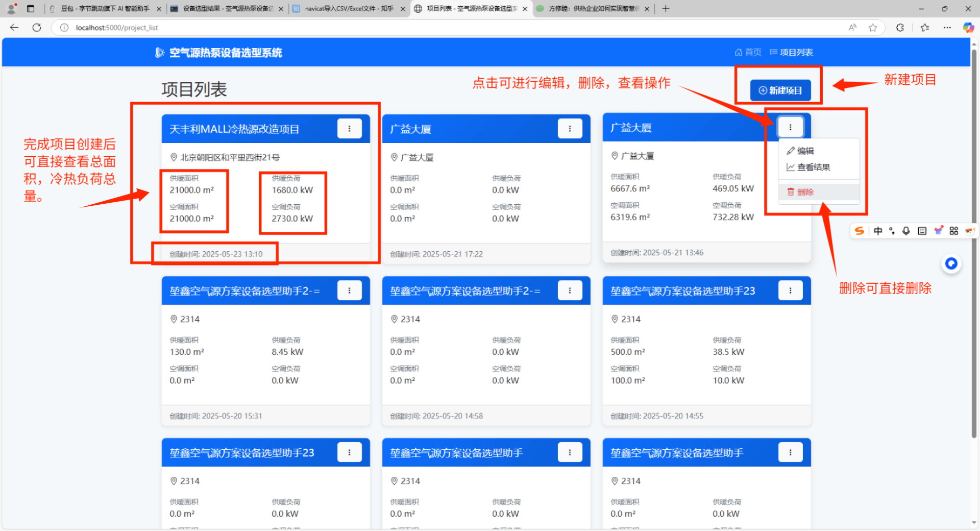
Task: Click the 732.28 kW 空调负荷 value
Action: click(733, 217)
